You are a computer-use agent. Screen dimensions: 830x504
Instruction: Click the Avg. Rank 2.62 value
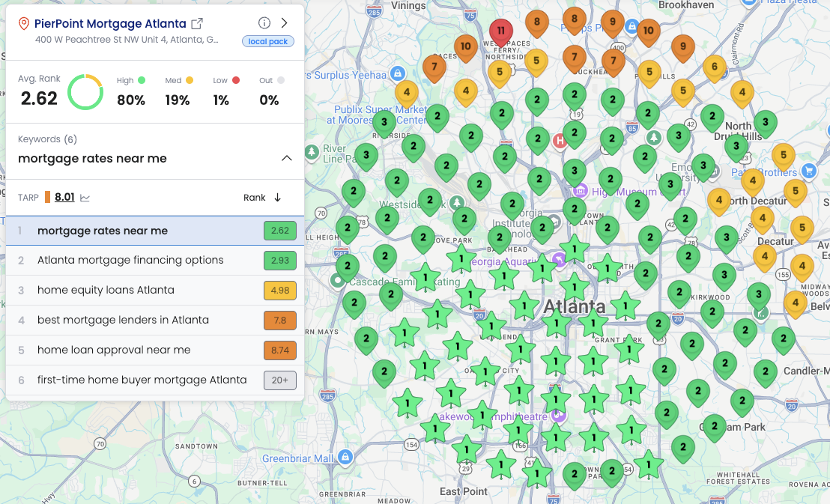click(x=39, y=98)
